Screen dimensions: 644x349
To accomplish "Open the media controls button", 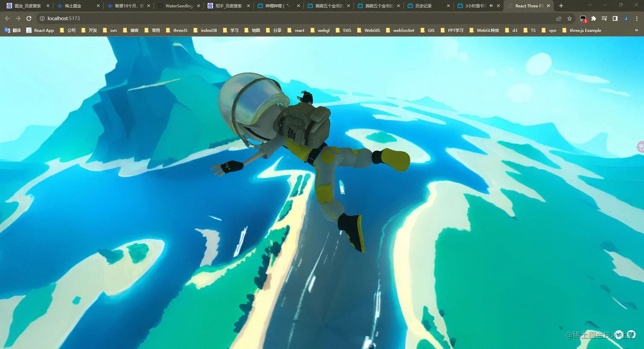I will coord(604,18).
